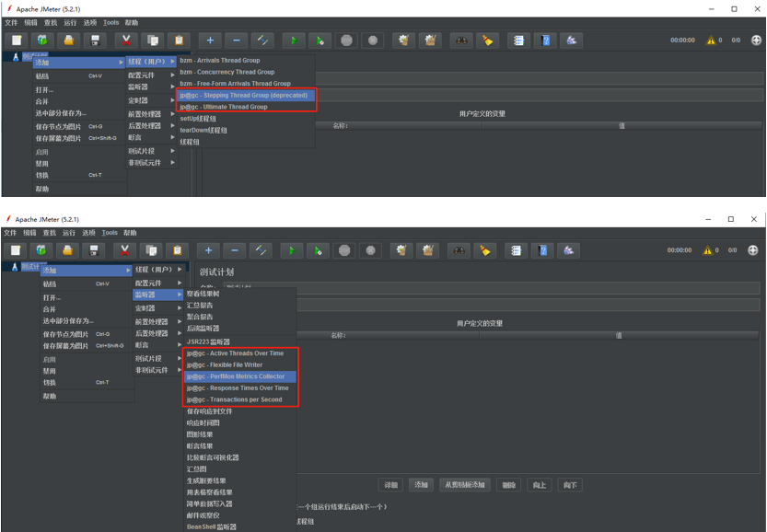Click Copy icon in upper window toolbar
Screen dimensions: 767x532
[x=153, y=40]
